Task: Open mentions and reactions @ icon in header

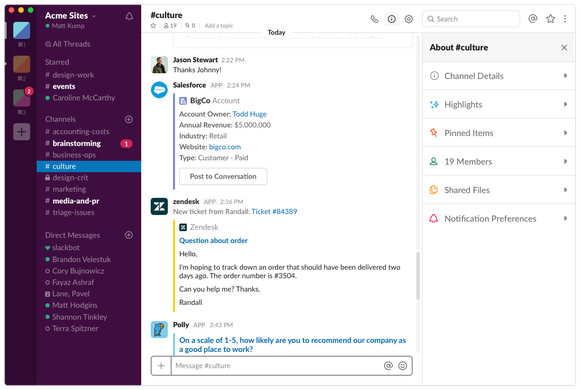Action: (533, 19)
